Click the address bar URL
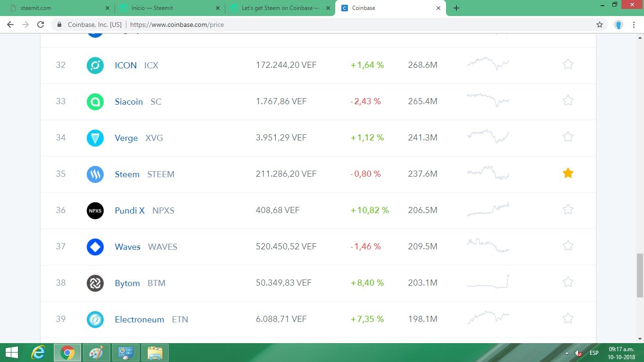Viewport: 644px width, 362px height. coord(177,25)
